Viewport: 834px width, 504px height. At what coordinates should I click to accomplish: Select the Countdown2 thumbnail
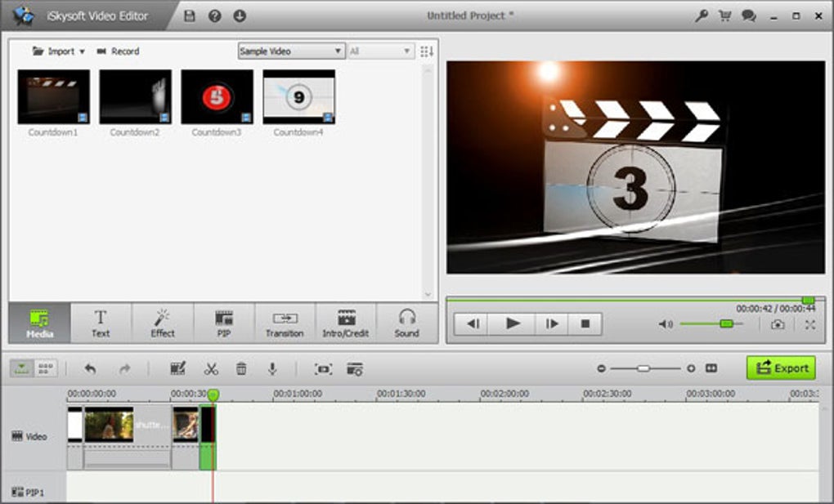135,96
